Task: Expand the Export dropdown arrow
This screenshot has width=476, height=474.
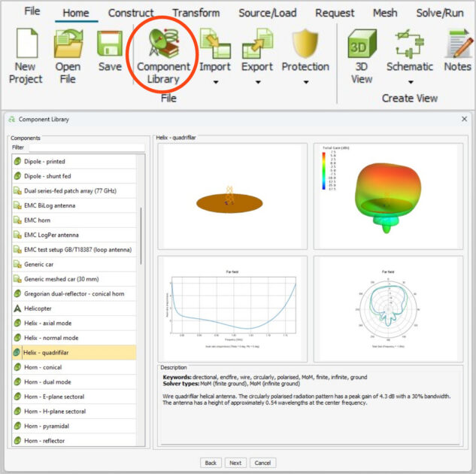Action: tap(256, 82)
